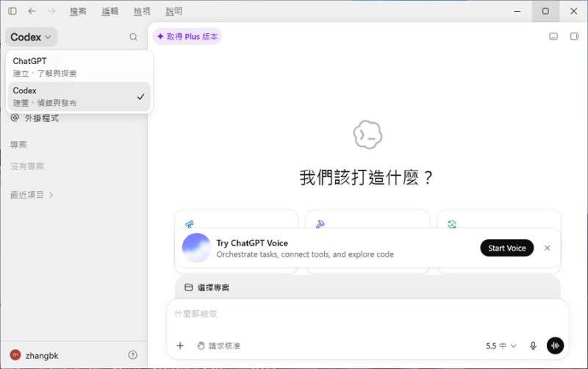The image size is (588, 369).
Task: Click the microphone dictation icon
Action: [533, 345]
